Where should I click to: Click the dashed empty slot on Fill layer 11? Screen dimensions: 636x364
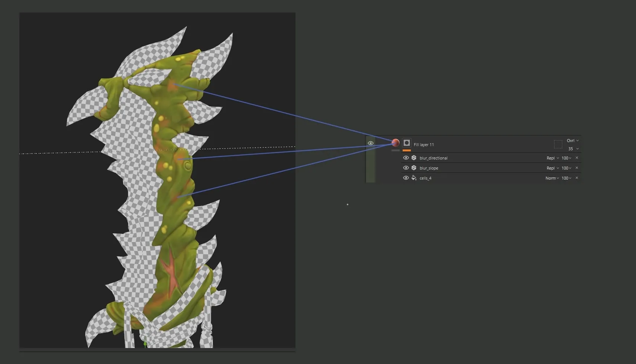pos(558,144)
